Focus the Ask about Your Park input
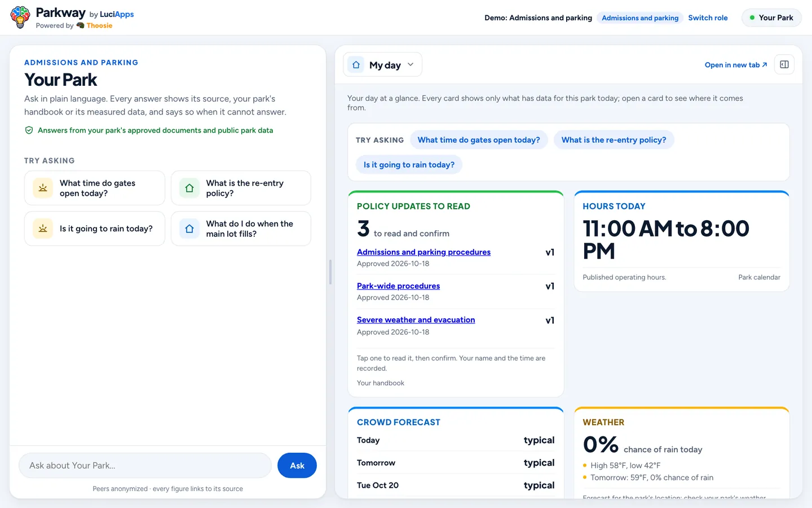812x508 pixels. 145,466
